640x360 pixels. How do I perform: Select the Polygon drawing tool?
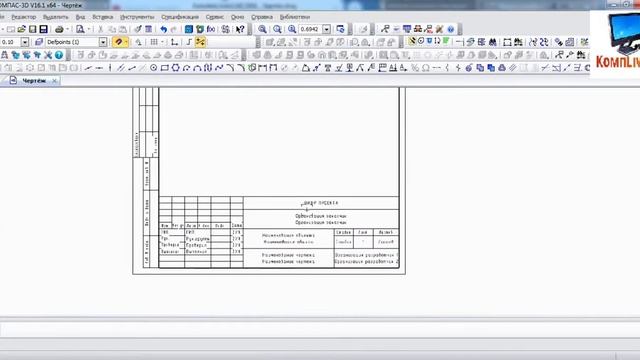click(x=176, y=68)
